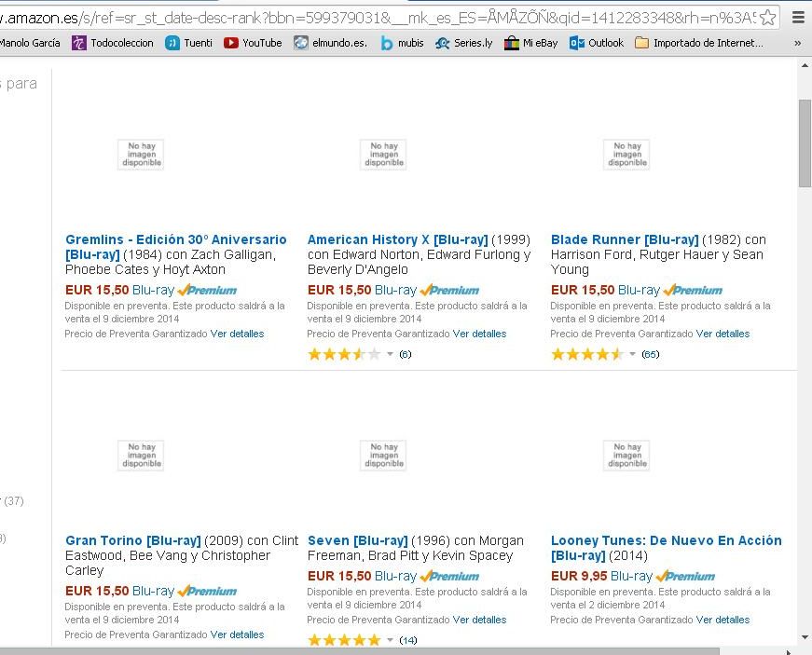
Task: Expand rating dropdown for Blade Runner
Action: [x=633, y=354]
